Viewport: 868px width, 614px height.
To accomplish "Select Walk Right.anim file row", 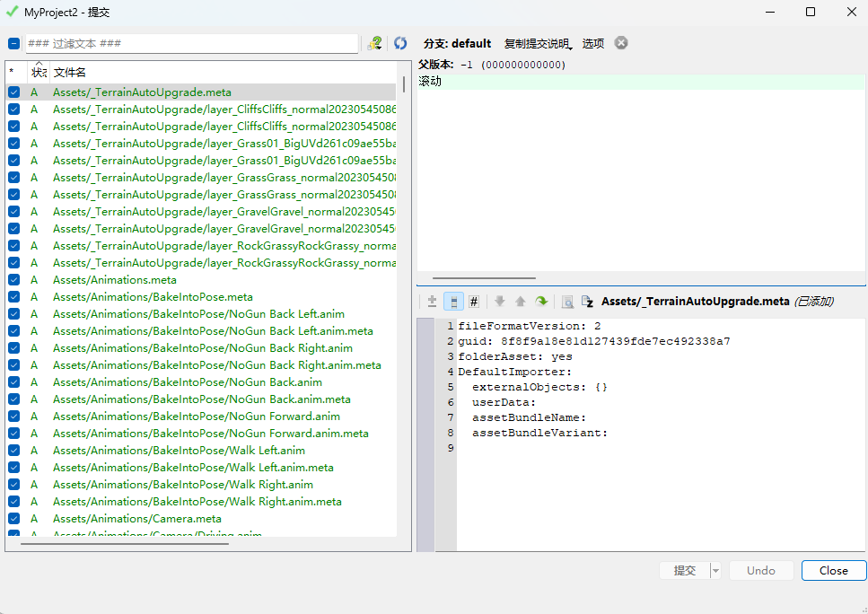I will [x=201, y=485].
